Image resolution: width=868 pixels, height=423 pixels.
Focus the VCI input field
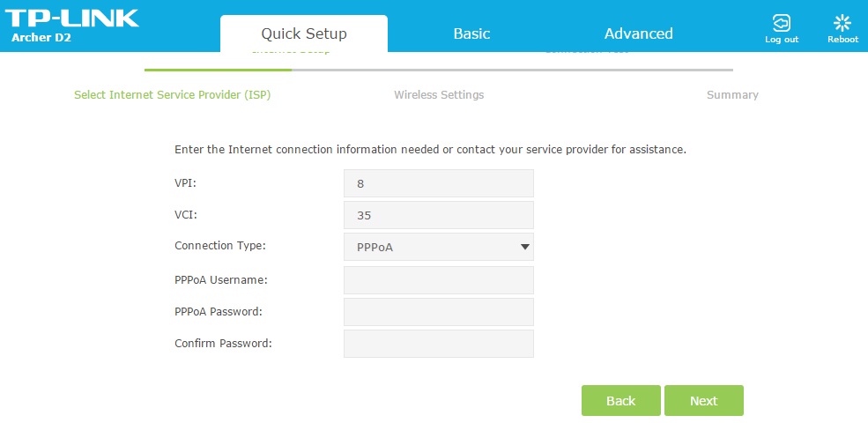(x=439, y=215)
